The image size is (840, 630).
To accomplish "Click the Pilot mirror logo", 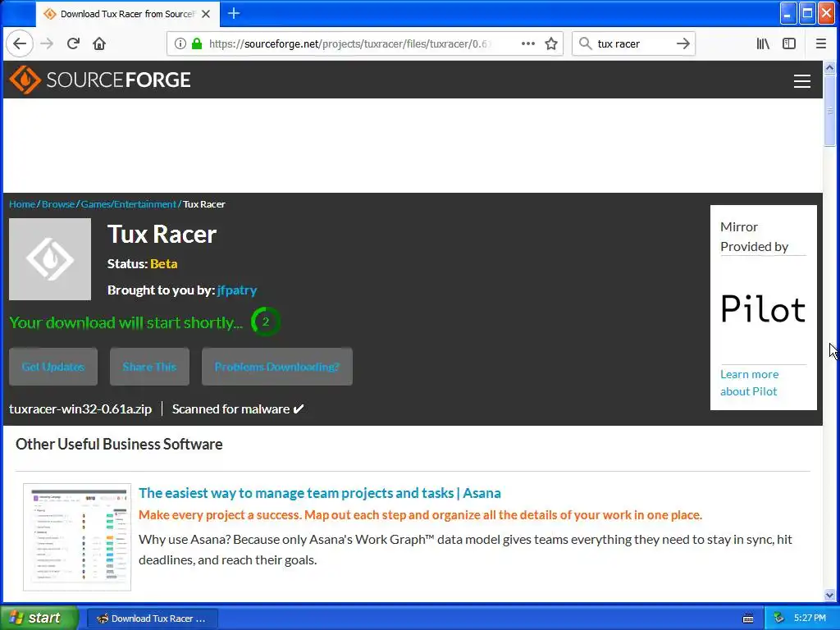I will tap(763, 309).
